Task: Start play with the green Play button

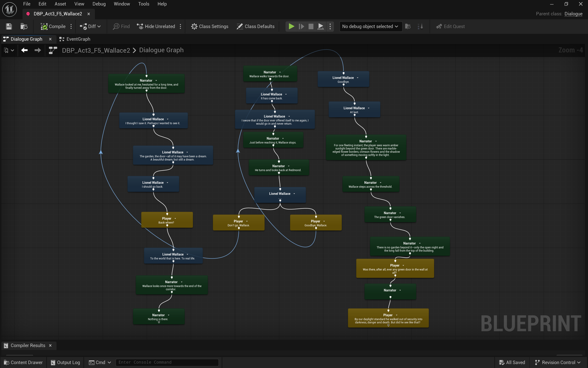Action: (291, 26)
